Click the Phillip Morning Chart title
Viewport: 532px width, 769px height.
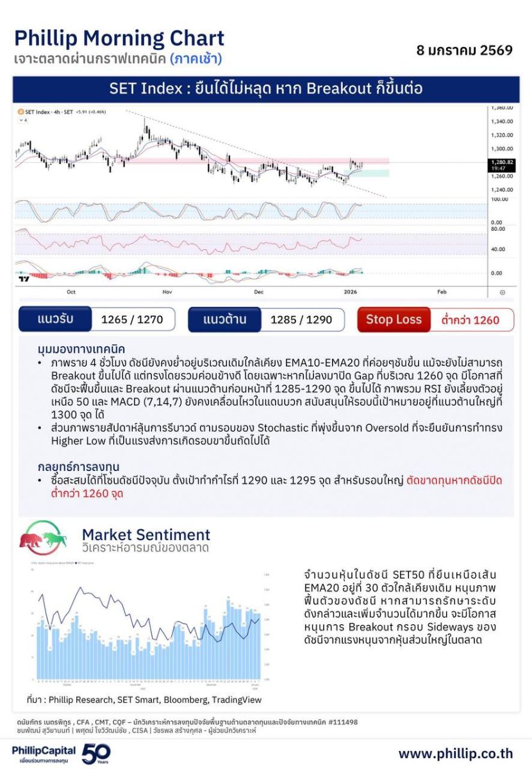tap(119, 38)
